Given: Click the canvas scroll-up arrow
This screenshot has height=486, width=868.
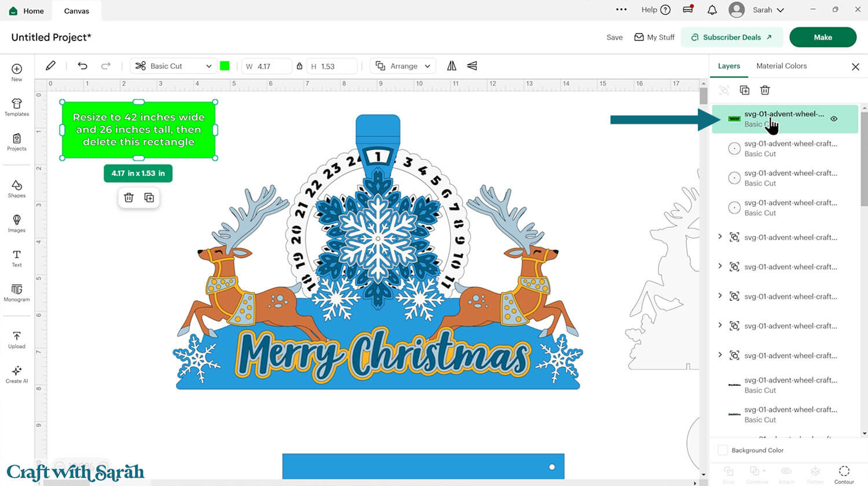Looking at the screenshot, I should point(704,83).
